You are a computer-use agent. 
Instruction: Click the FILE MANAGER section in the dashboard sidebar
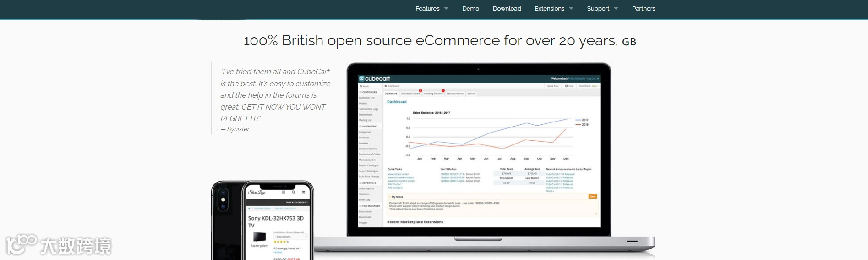pyautogui.click(x=370, y=206)
